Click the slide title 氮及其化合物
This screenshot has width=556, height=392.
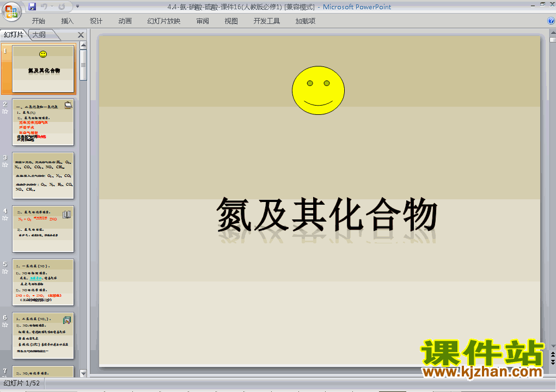pyautogui.click(x=327, y=216)
